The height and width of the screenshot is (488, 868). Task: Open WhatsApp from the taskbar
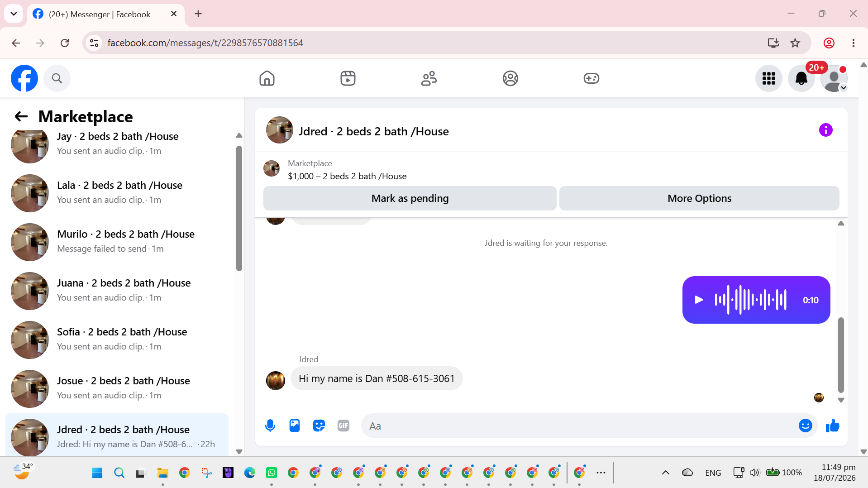point(272,473)
